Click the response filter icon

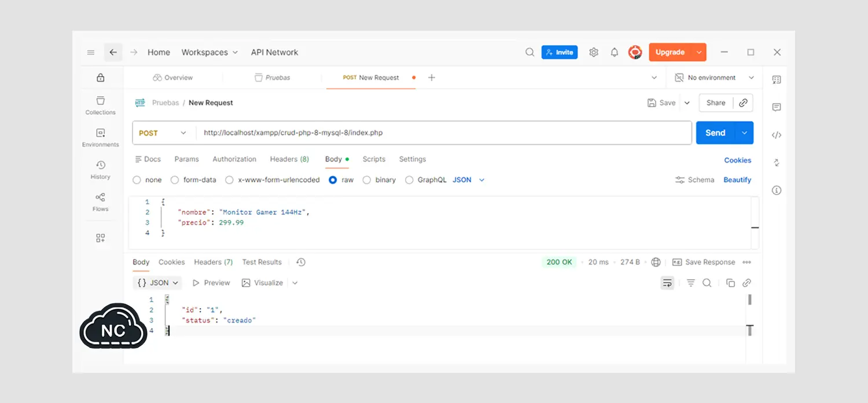[x=690, y=283]
